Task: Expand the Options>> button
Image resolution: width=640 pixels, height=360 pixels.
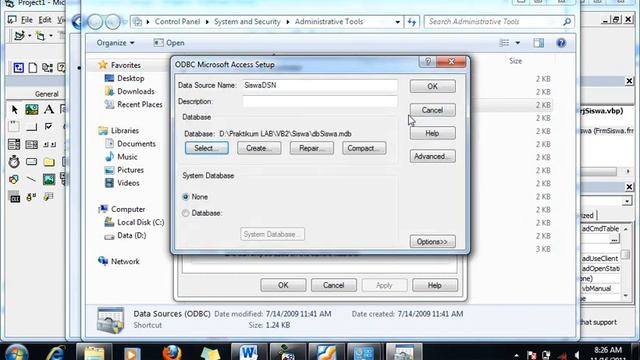Action: click(433, 242)
